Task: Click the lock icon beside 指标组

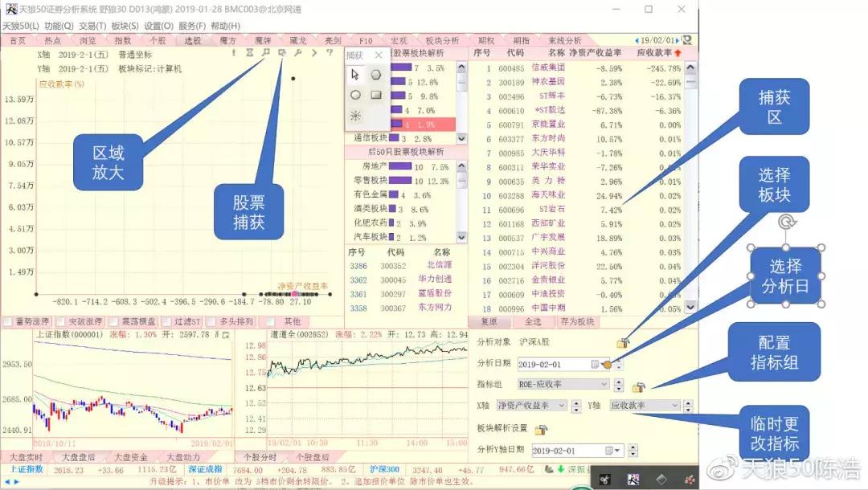Action: click(x=639, y=387)
